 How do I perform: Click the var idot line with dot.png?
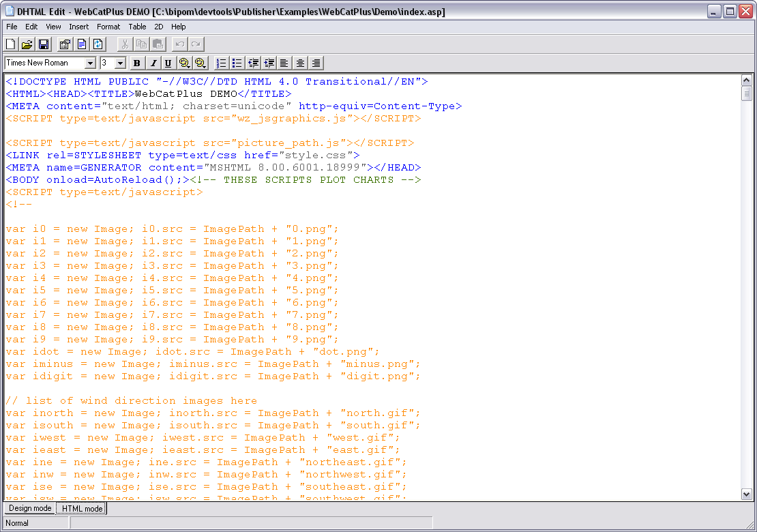tap(192, 351)
